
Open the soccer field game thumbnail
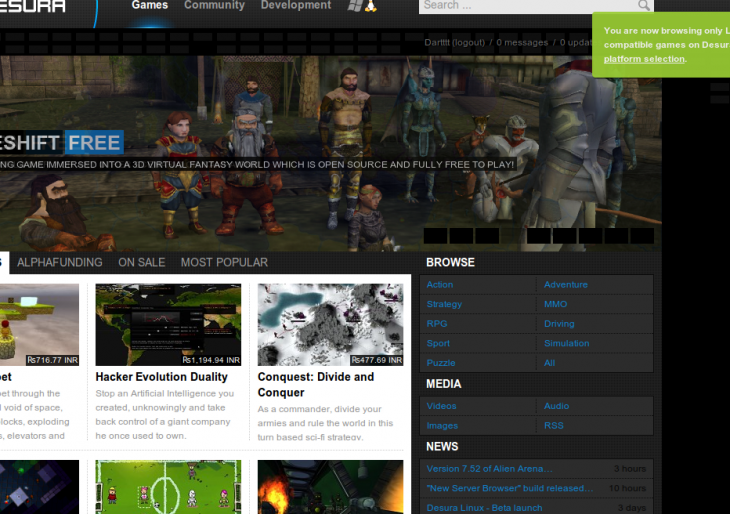pyautogui.click(x=168, y=487)
